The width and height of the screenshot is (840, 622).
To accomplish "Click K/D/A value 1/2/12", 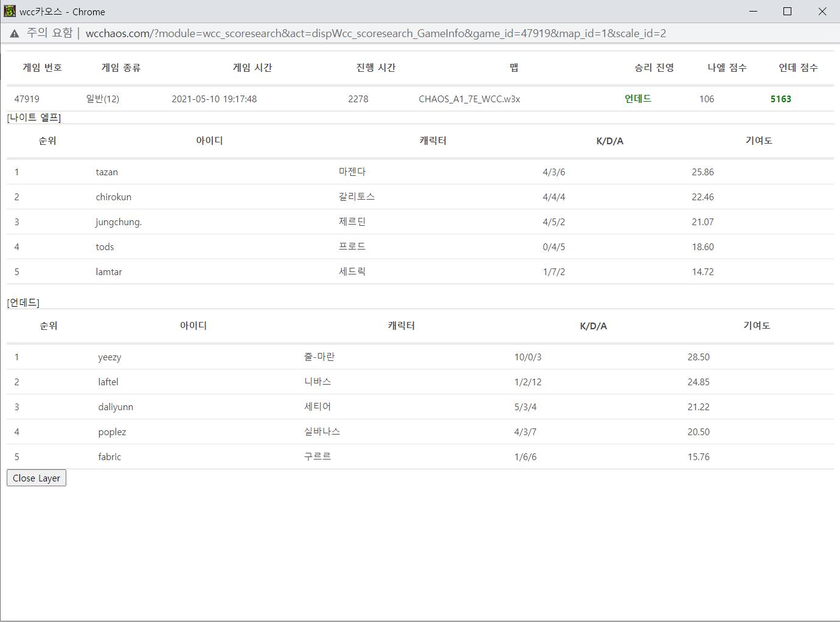I will pos(528,382).
